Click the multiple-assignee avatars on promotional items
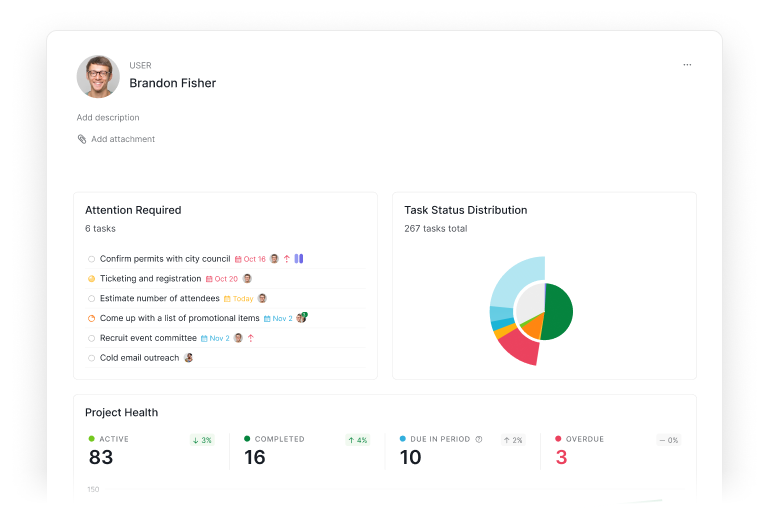The image size is (768, 508). [302, 317]
